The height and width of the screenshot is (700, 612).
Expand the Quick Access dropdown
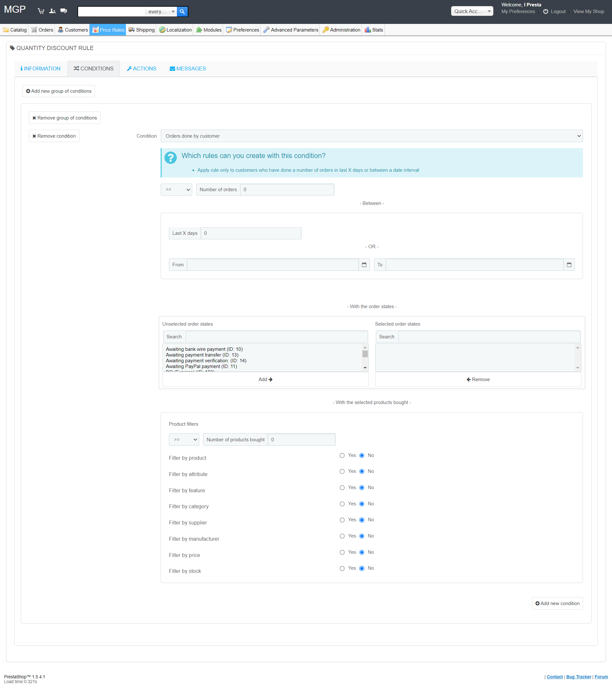pyautogui.click(x=472, y=11)
